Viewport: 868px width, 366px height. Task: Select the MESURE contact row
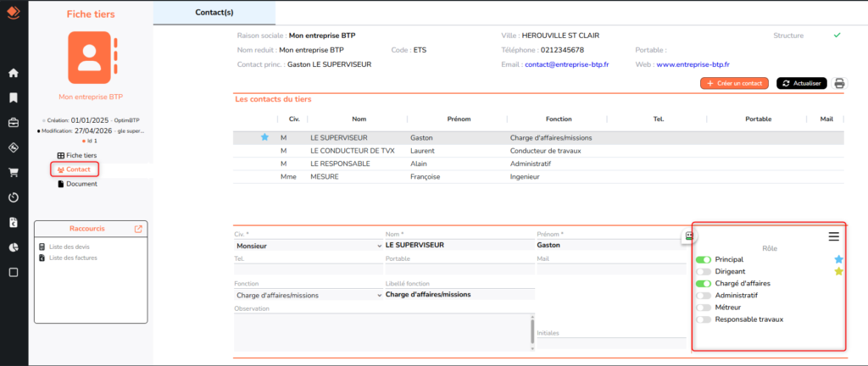coord(538,177)
